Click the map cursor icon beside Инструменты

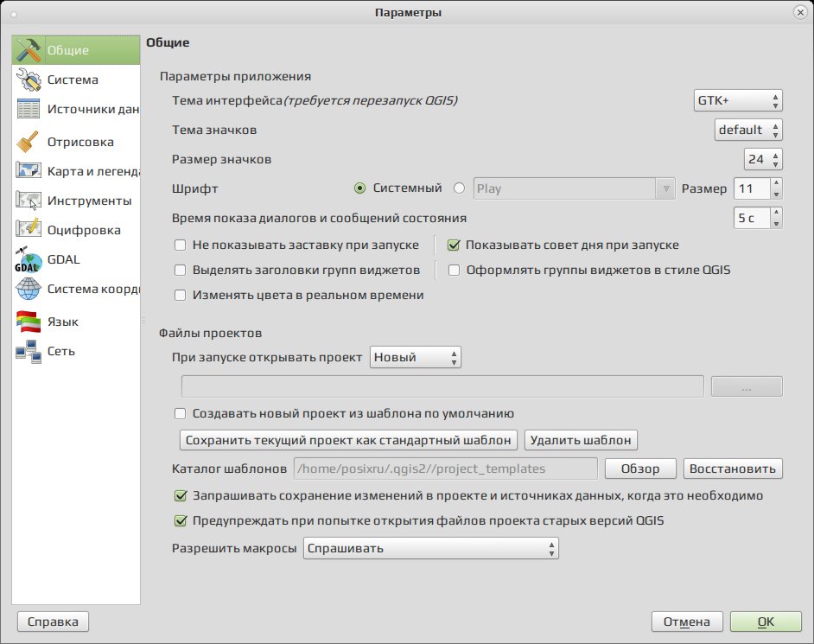[29, 201]
